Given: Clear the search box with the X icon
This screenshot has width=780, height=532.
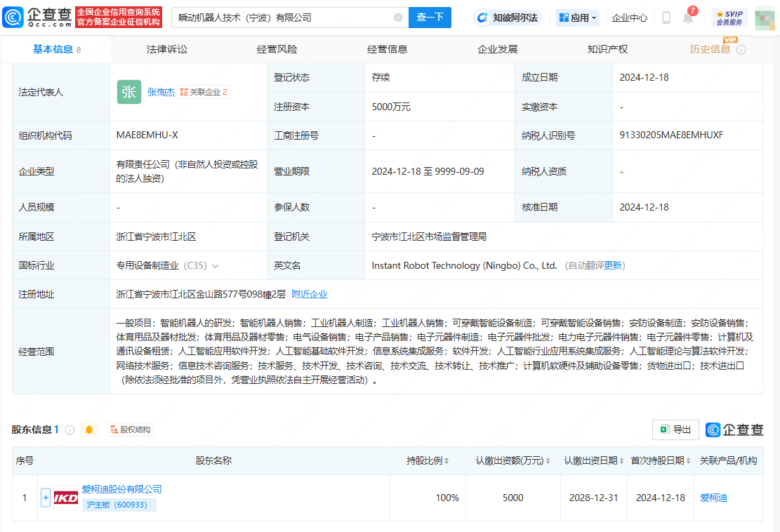Looking at the screenshot, I should (398, 18).
